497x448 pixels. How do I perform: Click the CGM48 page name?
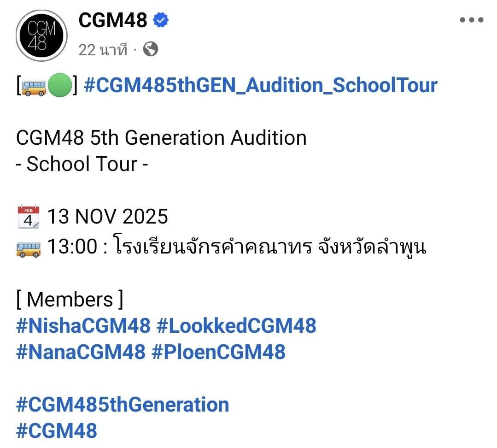pos(113,20)
